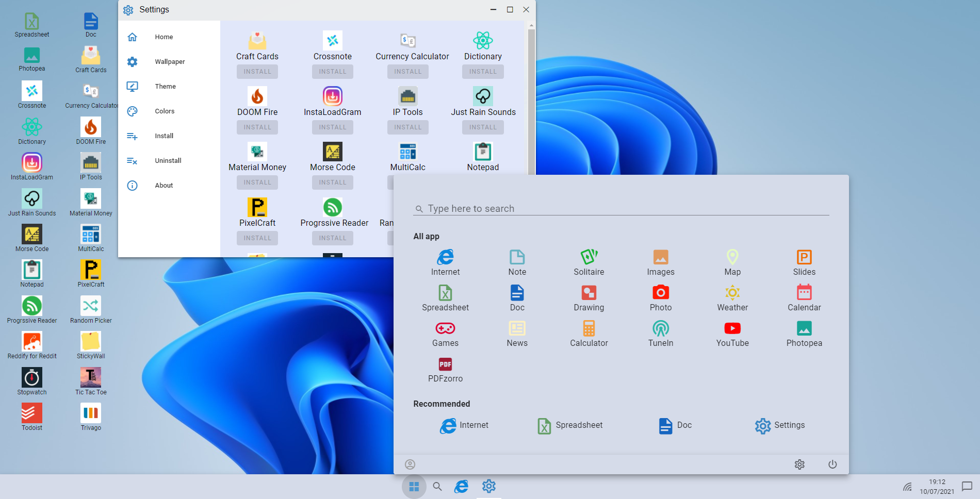Viewport: 980px width, 499px height.
Task: Install PixelCraft app
Action: click(x=257, y=238)
